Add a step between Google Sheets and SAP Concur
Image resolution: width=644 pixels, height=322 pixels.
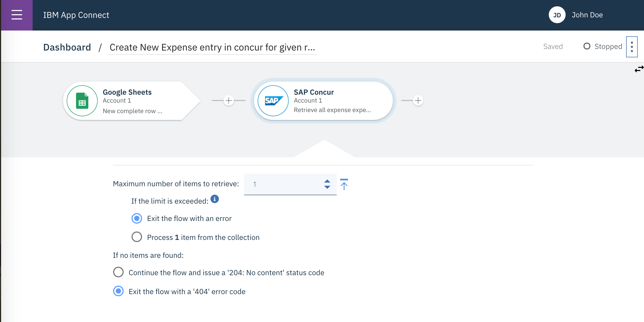pos(229,100)
